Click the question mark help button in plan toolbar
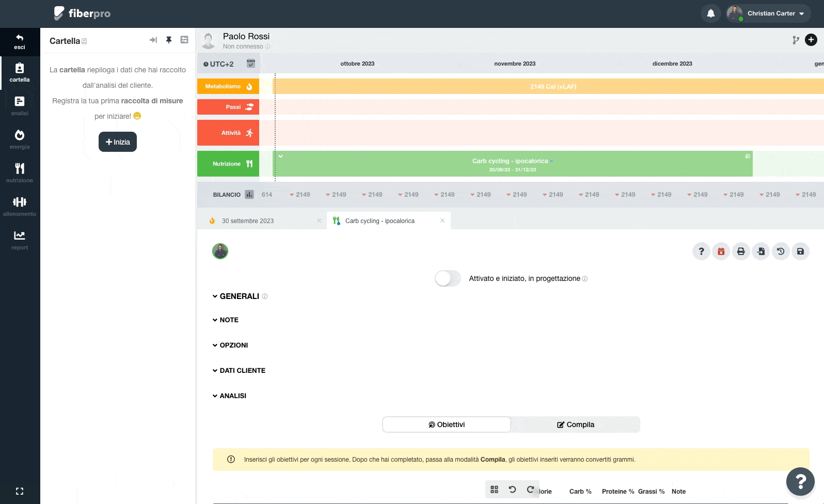 (x=701, y=251)
